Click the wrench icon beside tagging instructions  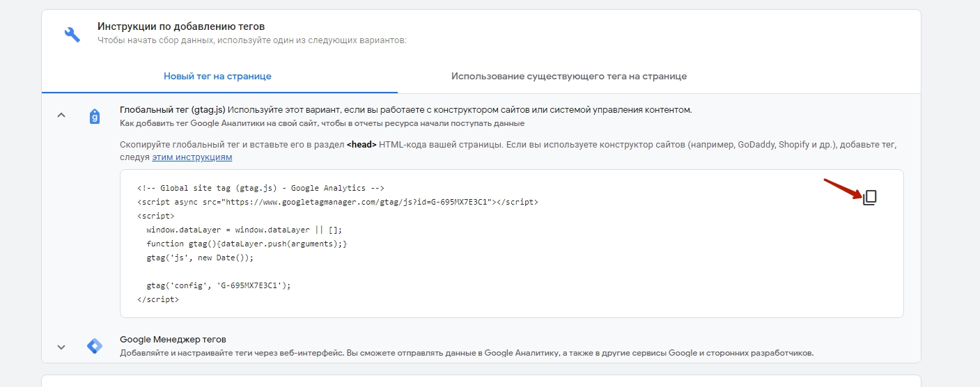click(72, 34)
